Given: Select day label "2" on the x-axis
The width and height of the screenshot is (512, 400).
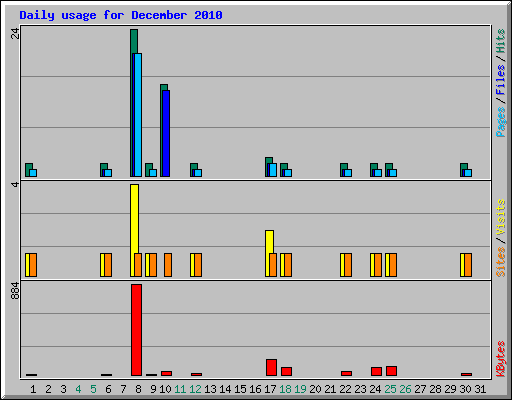Looking at the screenshot, I should [x=48, y=389].
